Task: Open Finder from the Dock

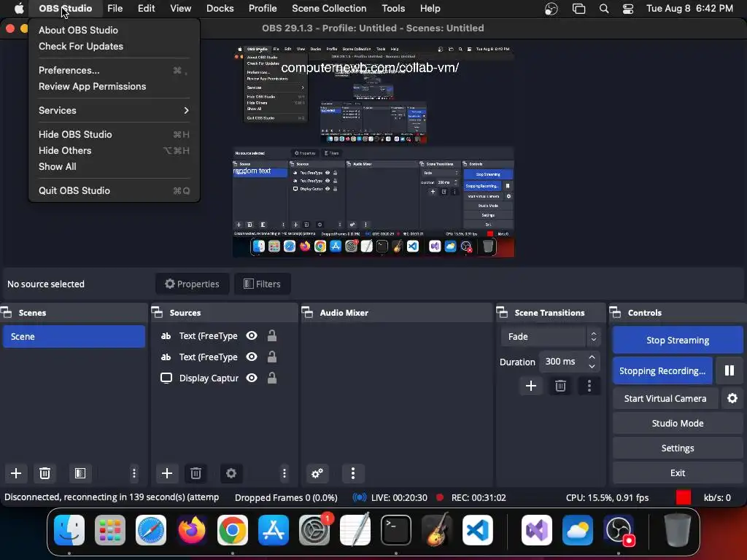Action: tap(69, 529)
